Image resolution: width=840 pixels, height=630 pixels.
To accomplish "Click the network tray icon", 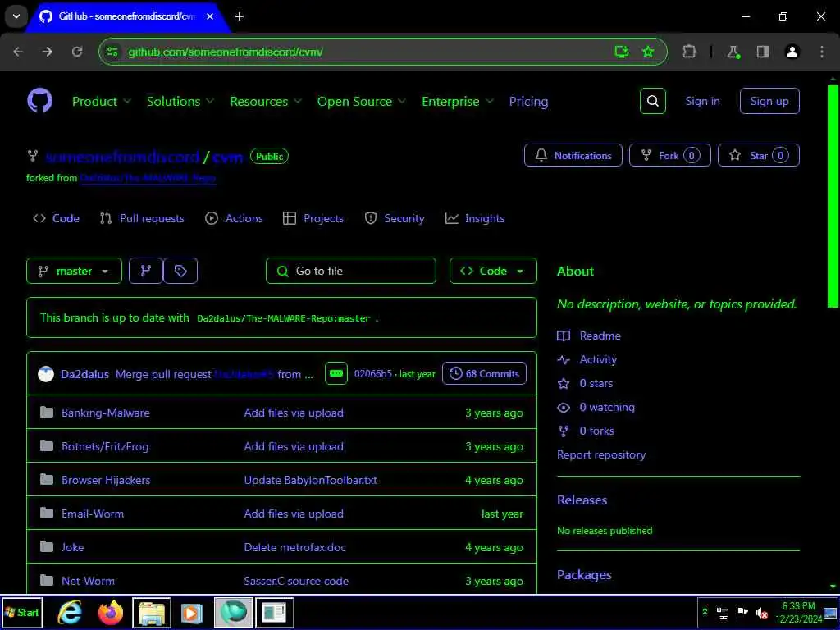I will coord(723,613).
